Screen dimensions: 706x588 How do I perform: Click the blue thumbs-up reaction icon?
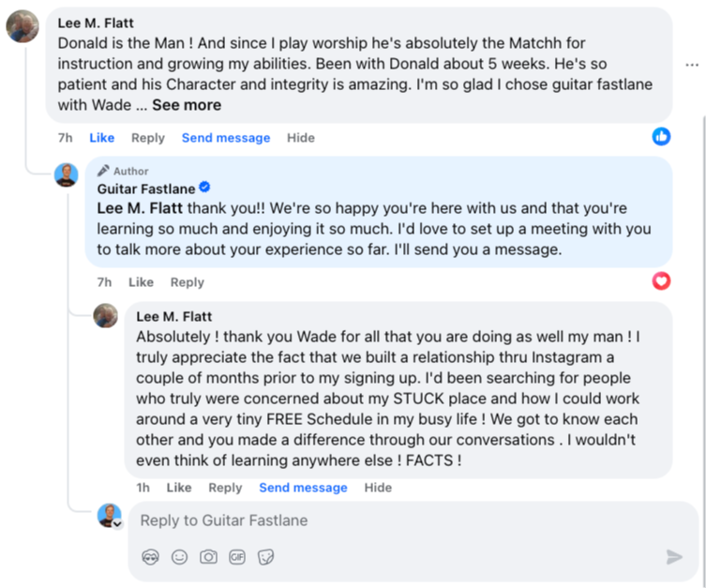(x=662, y=137)
